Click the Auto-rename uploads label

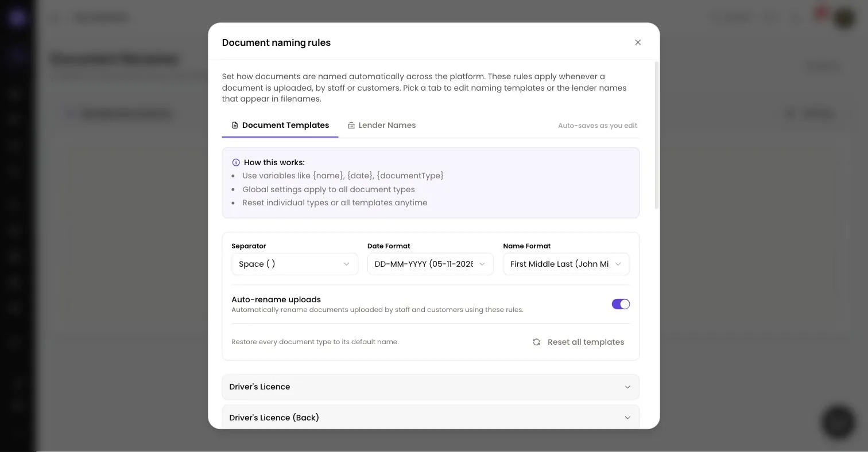click(276, 299)
